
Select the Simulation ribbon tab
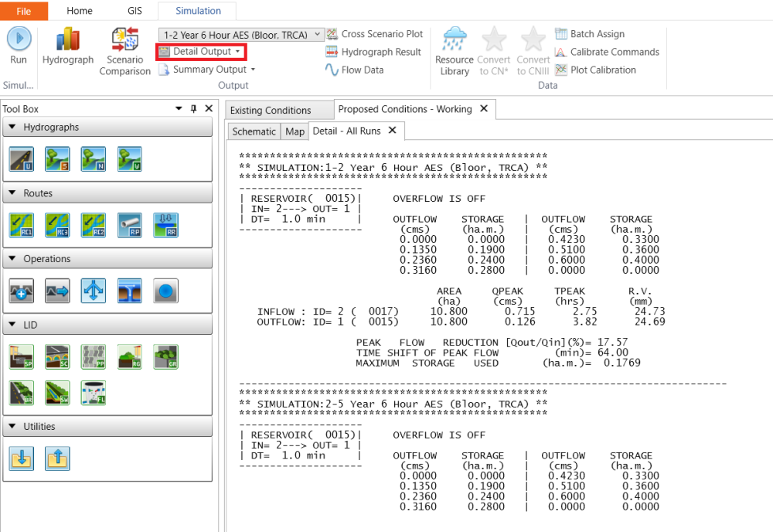(x=198, y=11)
